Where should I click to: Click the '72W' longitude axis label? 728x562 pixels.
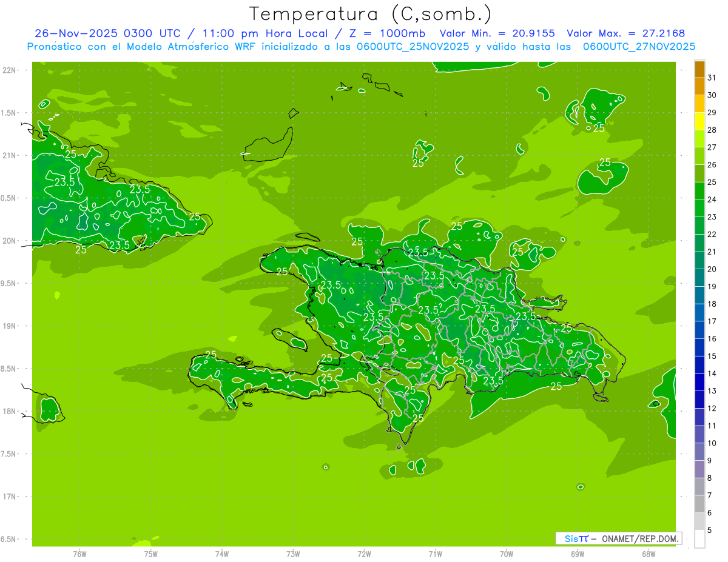coord(364,554)
